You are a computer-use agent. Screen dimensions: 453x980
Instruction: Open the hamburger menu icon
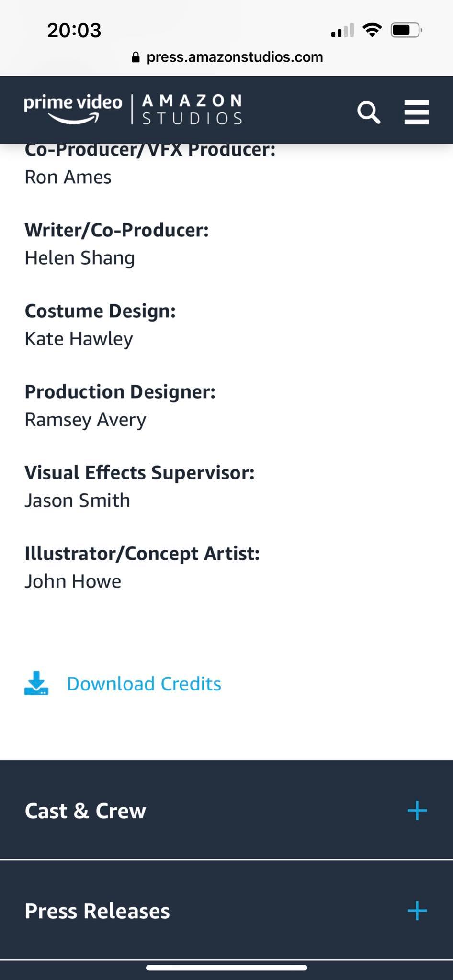pyautogui.click(x=416, y=112)
